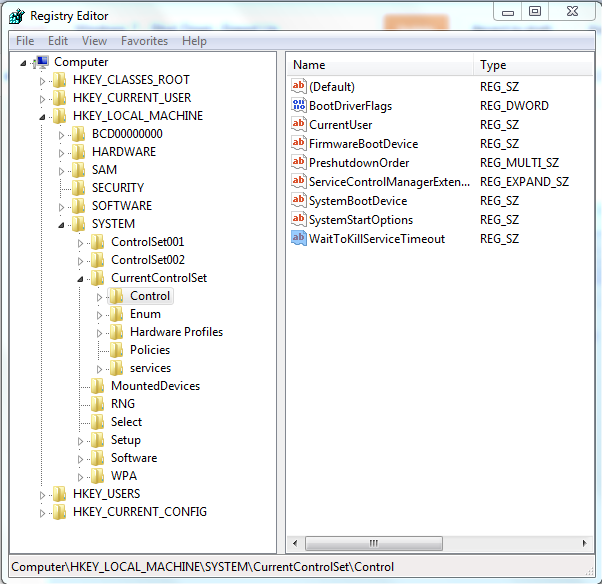Select the RNG key
The height and width of the screenshot is (584, 602).
pyautogui.click(x=123, y=404)
